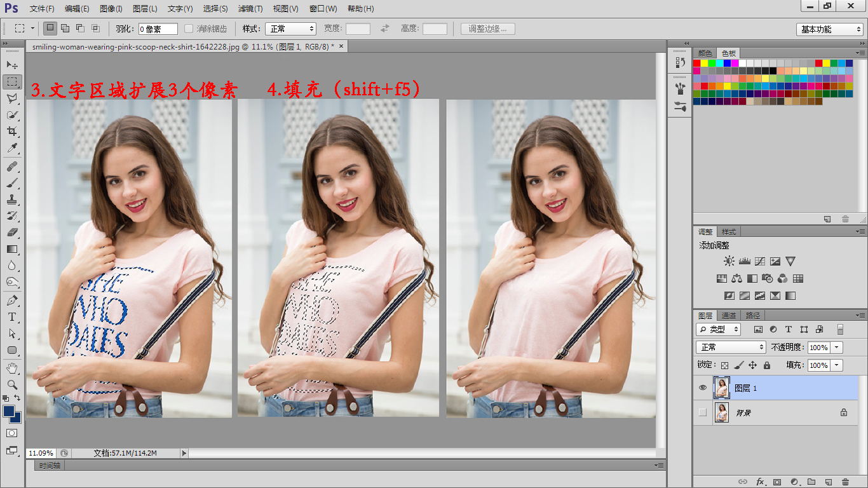Image resolution: width=868 pixels, height=488 pixels.
Task: Show the 背景 layer visibility
Action: (703, 412)
